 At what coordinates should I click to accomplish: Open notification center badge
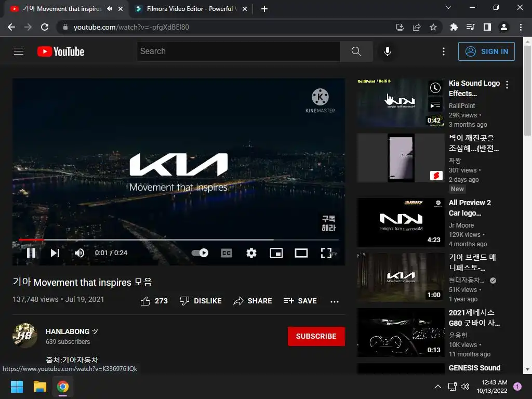pos(517,387)
